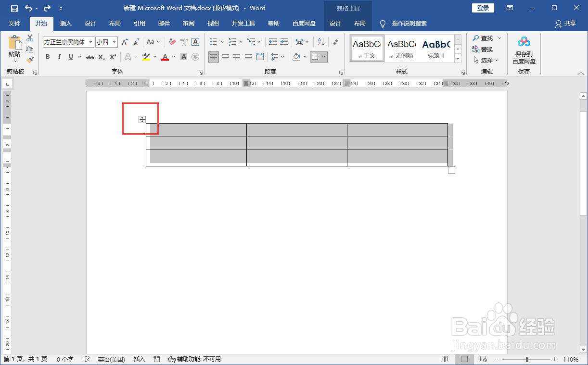Viewport: 588px width, 365px height.
Task: Apply subscript formatting
Action: (x=101, y=57)
